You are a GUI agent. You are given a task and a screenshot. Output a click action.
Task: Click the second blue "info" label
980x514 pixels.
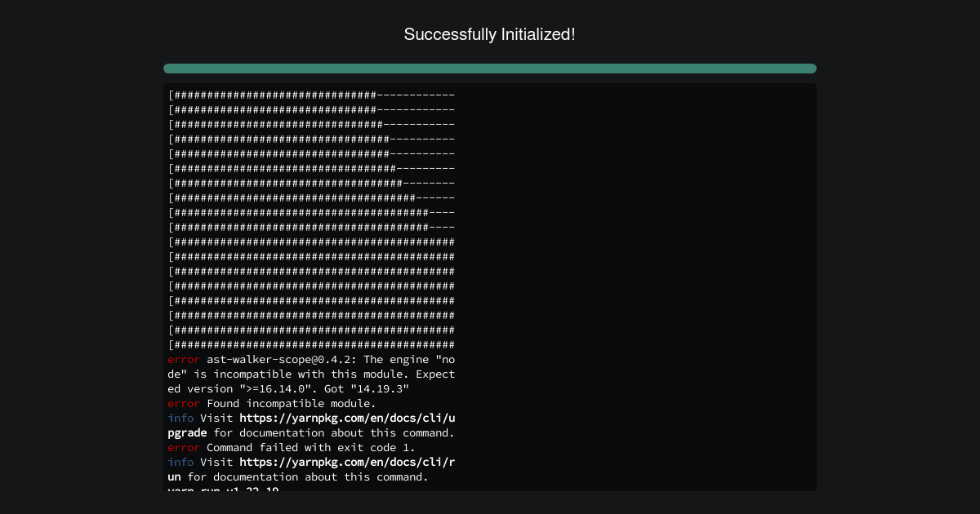click(180, 462)
